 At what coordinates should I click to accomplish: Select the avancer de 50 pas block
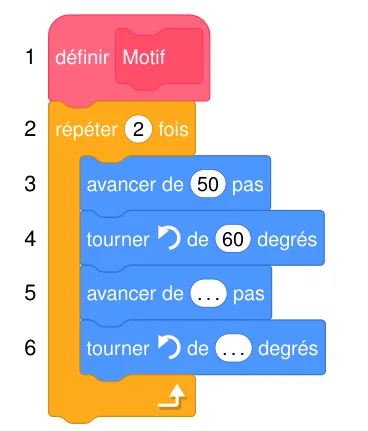[175, 184]
